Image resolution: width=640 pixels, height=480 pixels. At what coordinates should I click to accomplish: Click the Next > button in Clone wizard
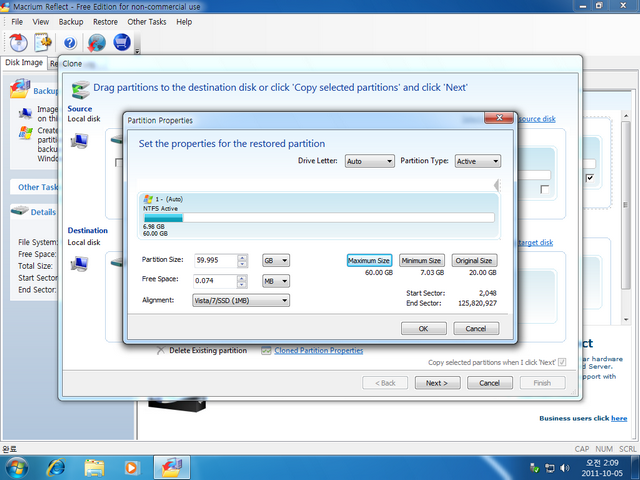[x=437, y=383]
